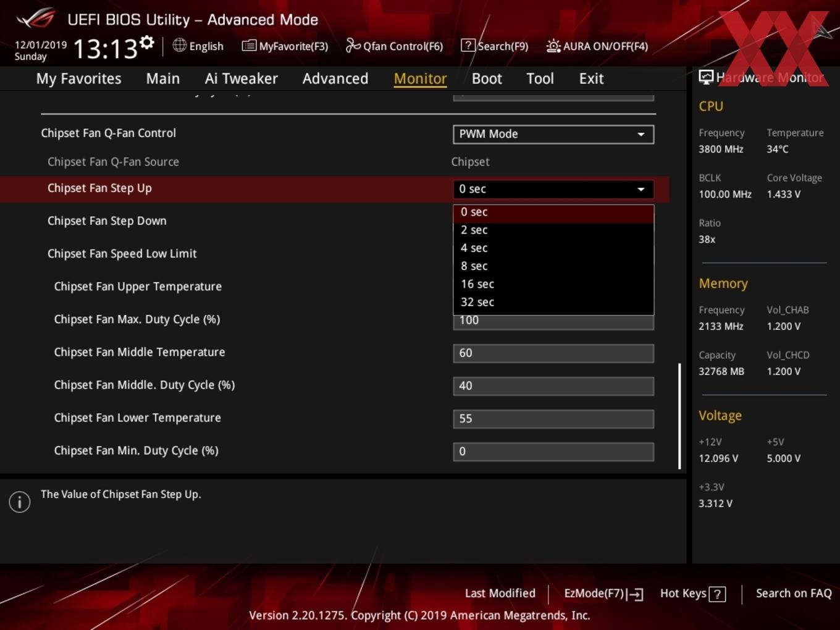Choose 8 sec from the list
Screen dimensions: 840x630
[x=553, y=266]
